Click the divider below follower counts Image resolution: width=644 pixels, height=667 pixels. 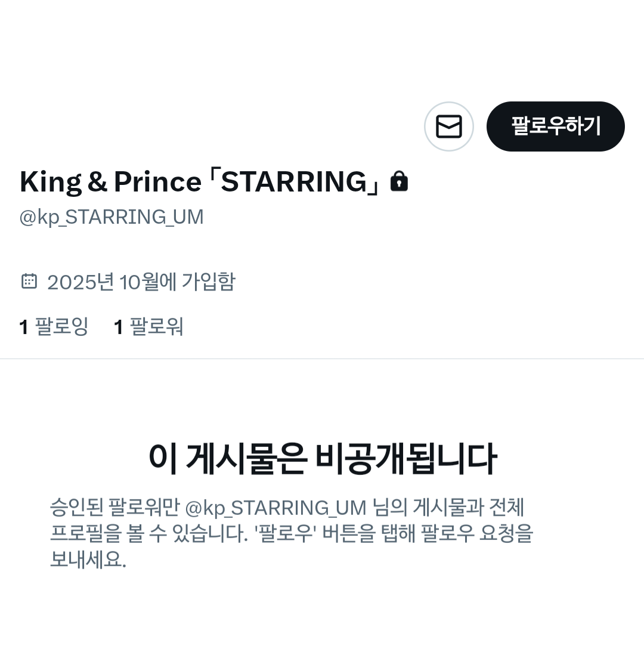click(322, 359)
